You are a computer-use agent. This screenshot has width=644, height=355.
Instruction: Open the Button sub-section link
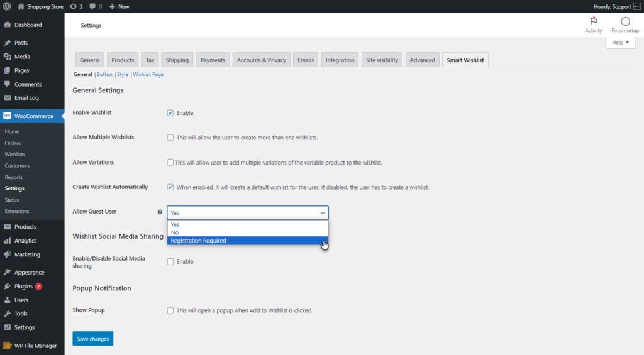point(104,74)
